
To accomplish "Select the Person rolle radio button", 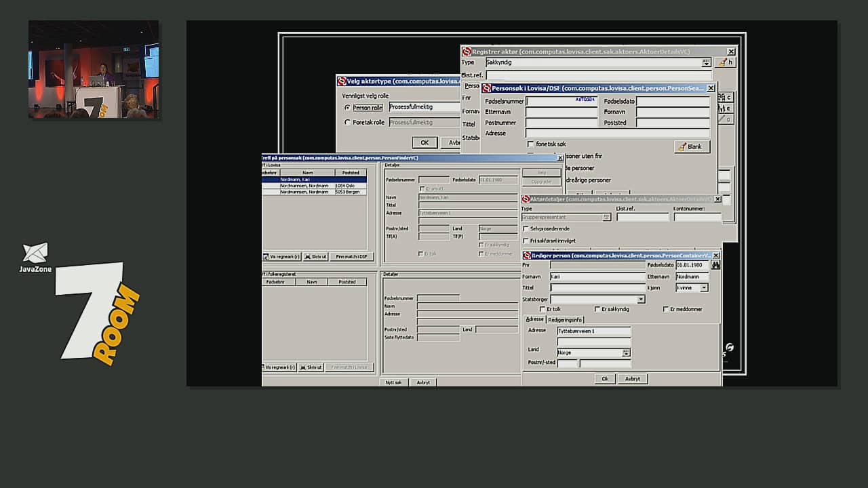I will (347, 108).
